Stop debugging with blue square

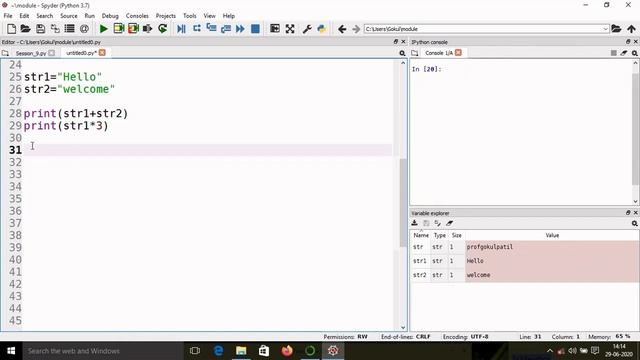255,29
